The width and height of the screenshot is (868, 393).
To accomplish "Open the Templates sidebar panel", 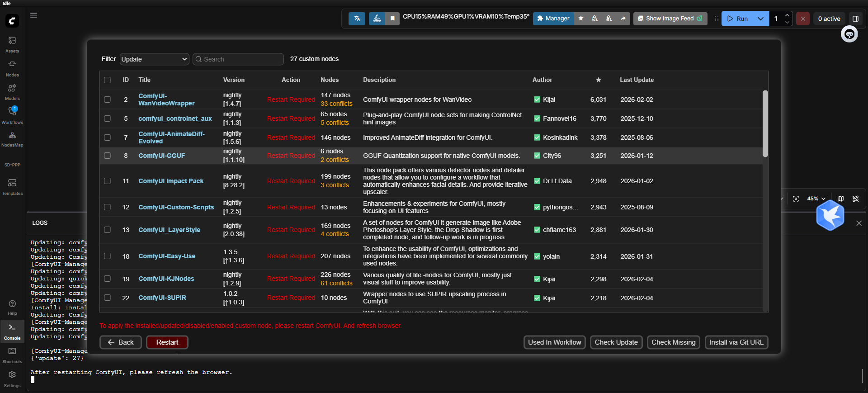I will (x=12, y=187).
